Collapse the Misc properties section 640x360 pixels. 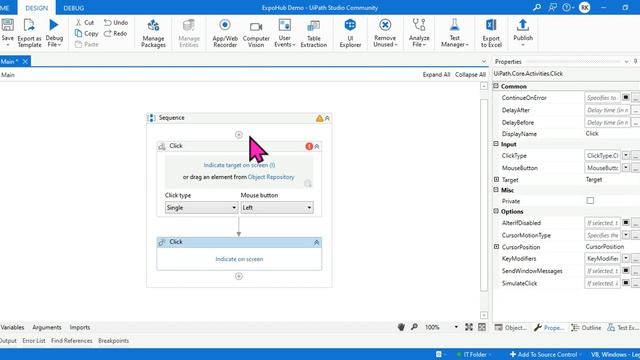pos(496,190)
